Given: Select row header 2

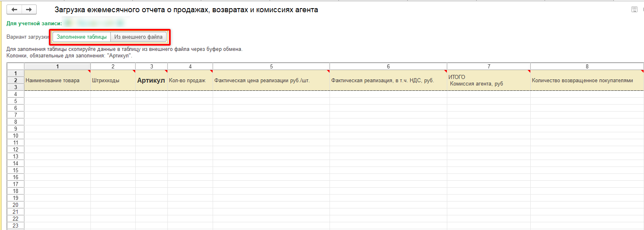Looking at the screenshot, I should (15, 81).
